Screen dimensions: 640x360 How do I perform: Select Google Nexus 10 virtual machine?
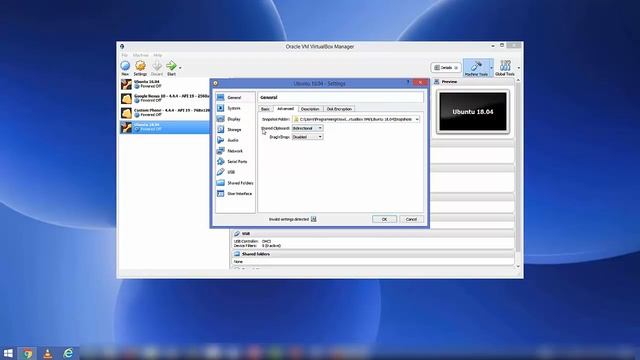pyautogui.click(x=165, y=98)
